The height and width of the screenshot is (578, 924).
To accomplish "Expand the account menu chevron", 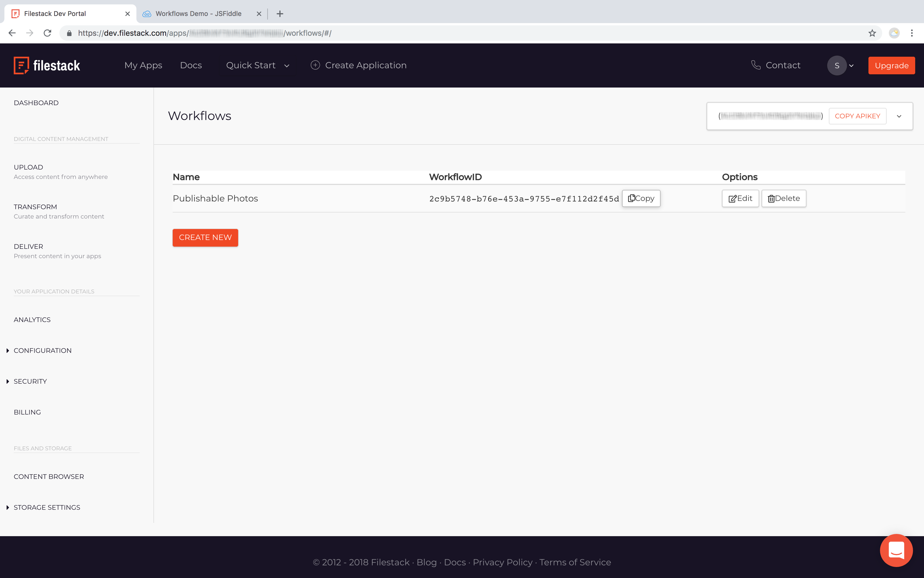I will pos(851,66).
